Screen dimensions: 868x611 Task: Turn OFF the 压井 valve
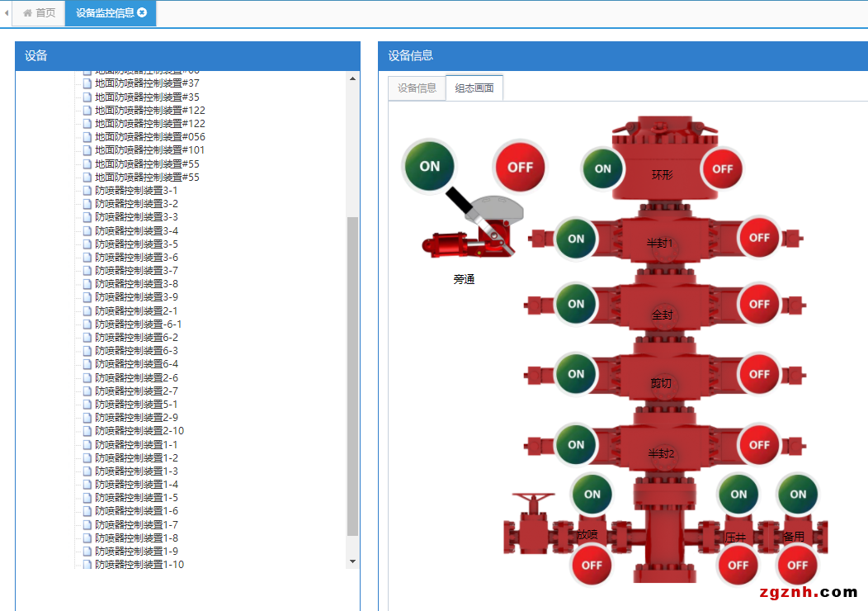(738, 565)
